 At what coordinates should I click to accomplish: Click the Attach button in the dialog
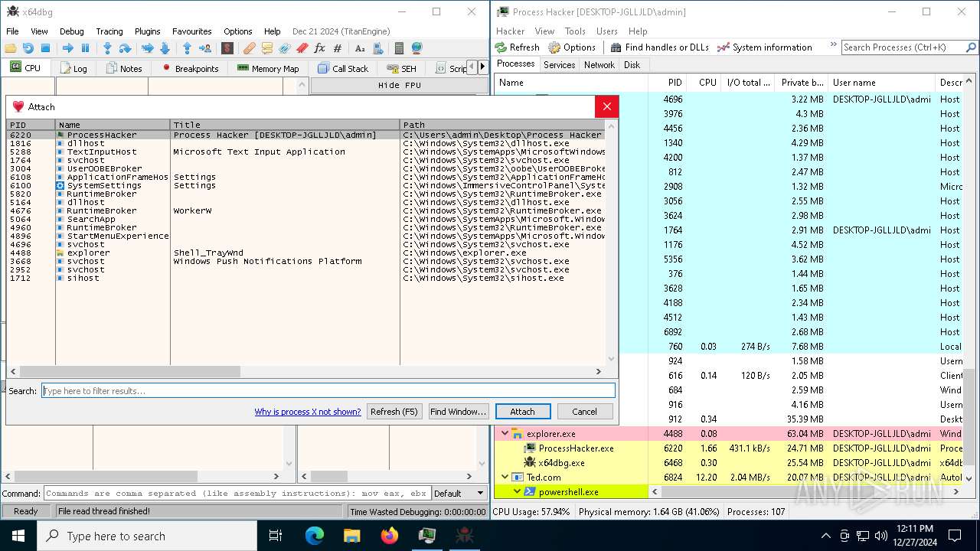click(x=522, y=412)
